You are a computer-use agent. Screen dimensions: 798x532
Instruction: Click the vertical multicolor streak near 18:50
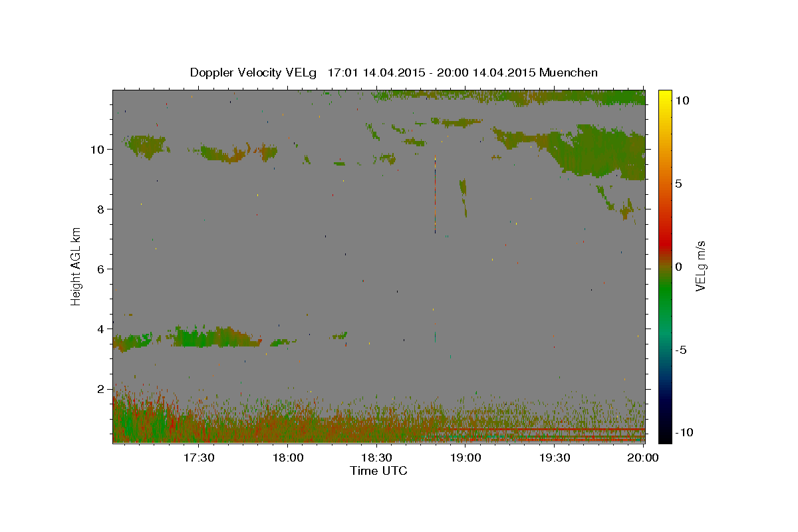point(435,194)
